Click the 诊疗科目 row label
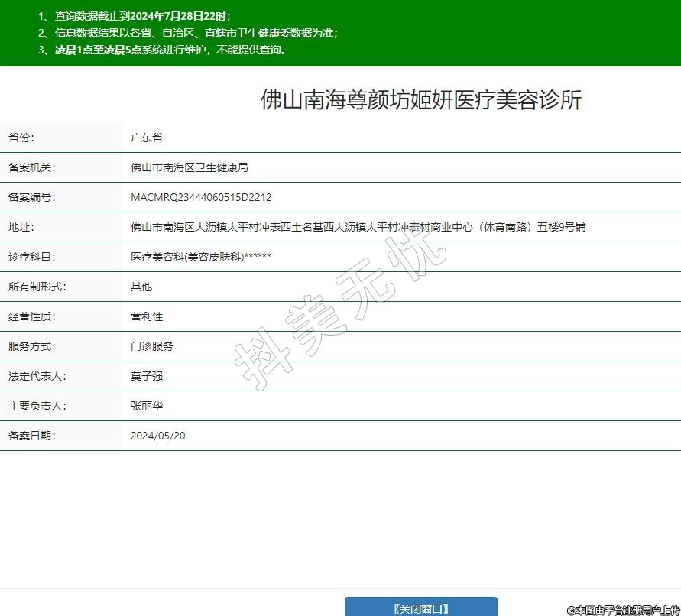This screenshot has width=681, height=616. (x=32, y=257)
